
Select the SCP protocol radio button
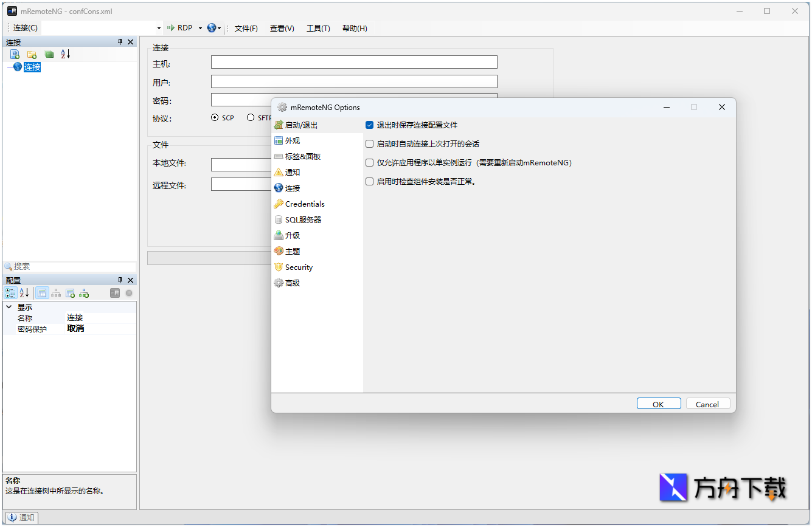pyautogui.click(x=215, y=118)
